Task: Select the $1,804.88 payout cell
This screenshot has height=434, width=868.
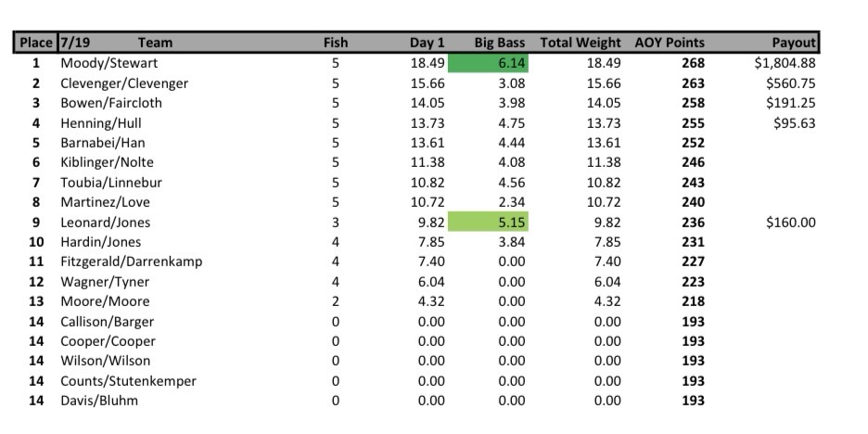Action: coord(785,63)
